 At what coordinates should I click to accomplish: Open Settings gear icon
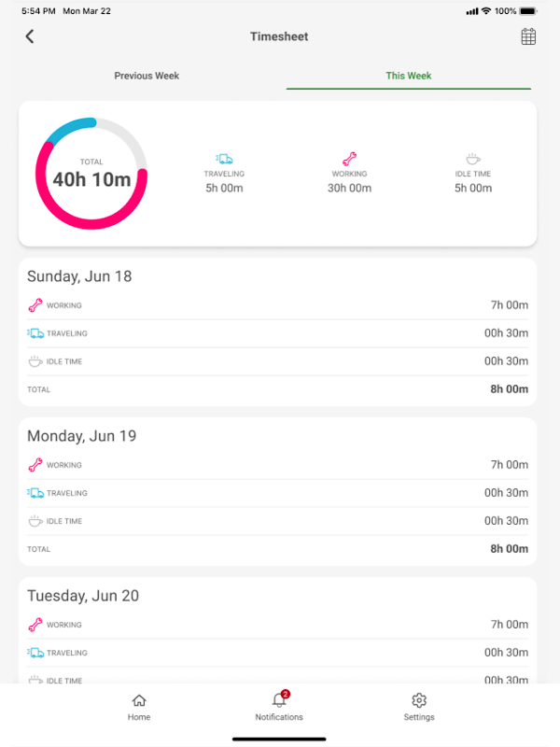coord(419,701)
